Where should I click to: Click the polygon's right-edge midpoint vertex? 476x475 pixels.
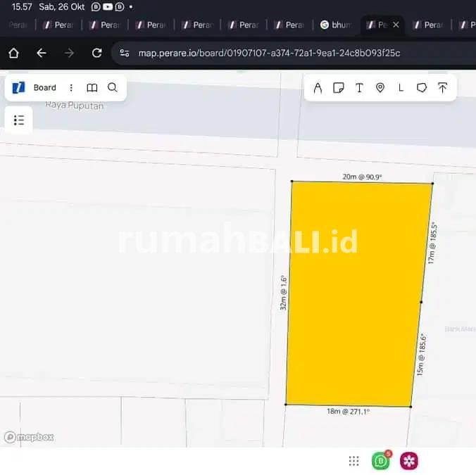pyautogui.click(x=421, y=302)
